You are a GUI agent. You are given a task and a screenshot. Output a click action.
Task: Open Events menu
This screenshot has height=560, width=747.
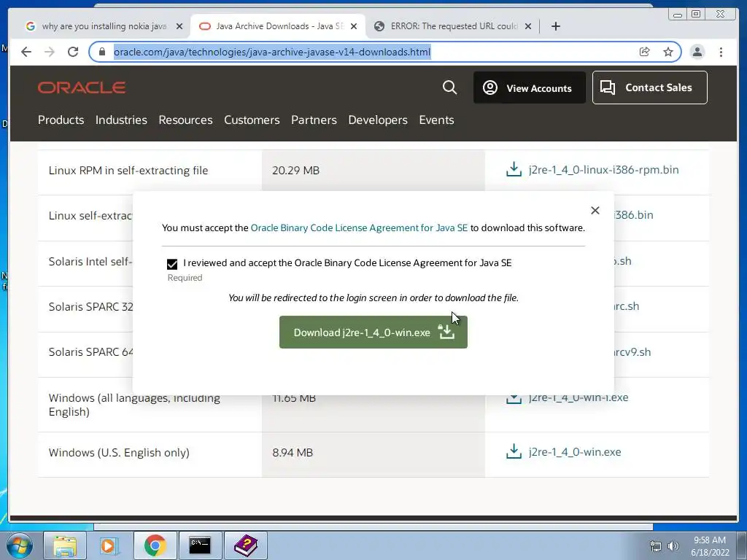tap(436, 120)
